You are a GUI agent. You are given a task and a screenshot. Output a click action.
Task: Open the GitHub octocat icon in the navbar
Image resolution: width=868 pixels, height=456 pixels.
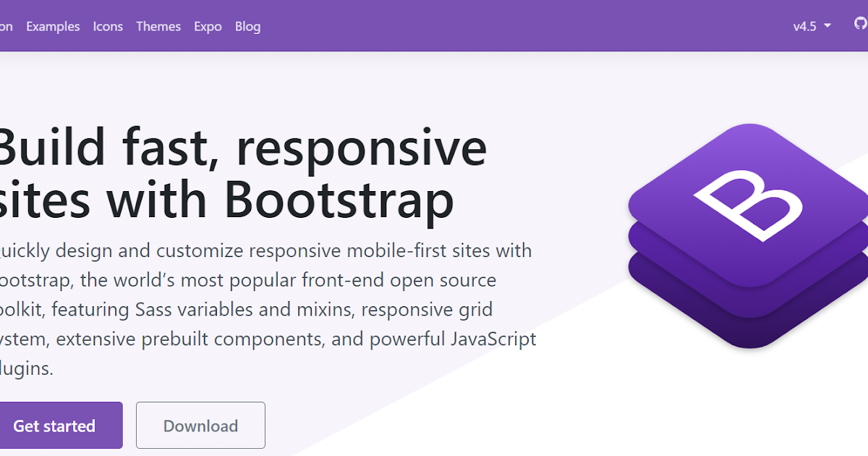pos(860,25)
